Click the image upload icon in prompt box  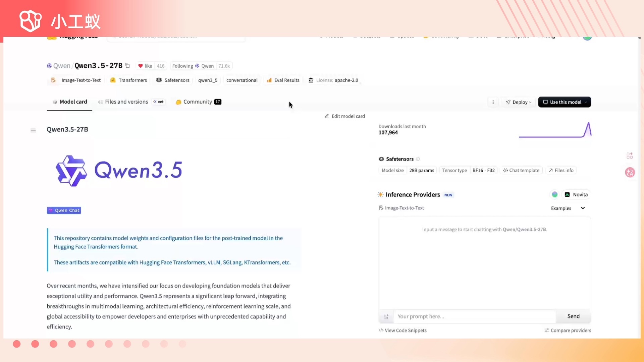[386, 316]
